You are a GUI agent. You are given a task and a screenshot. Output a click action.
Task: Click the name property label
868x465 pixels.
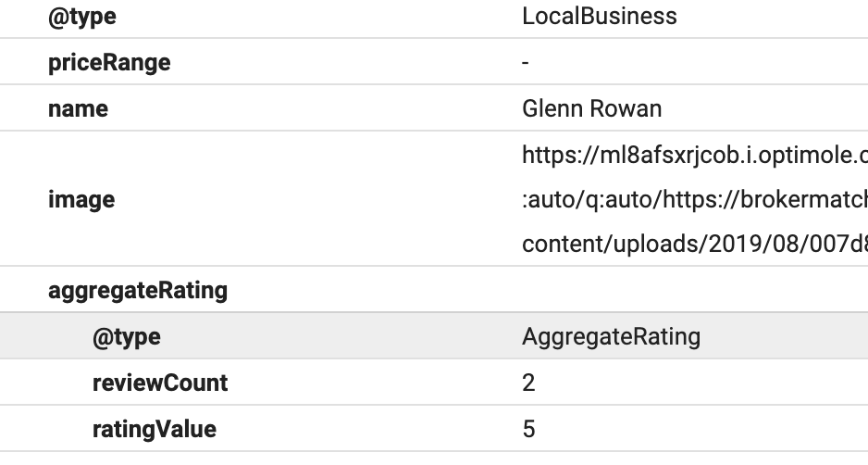click(78, 108)
